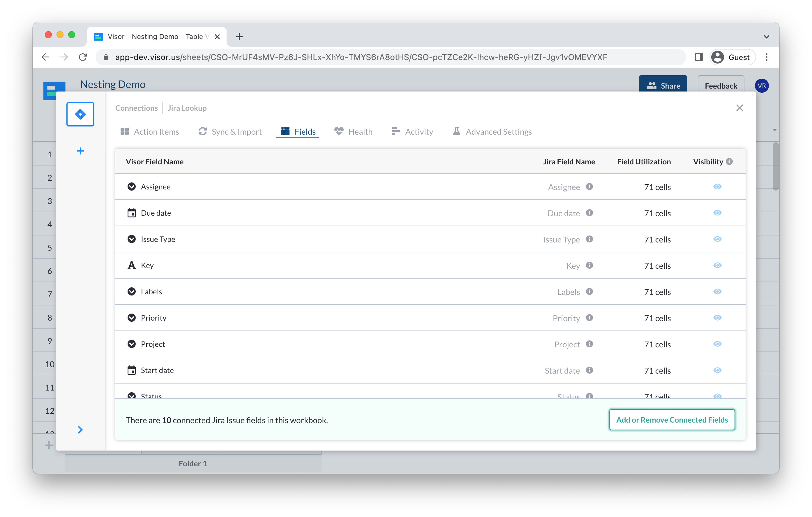This screenshot has height=517, width=812.
Task: Click the dropdown type icon for Issue Type
Action: click(x=132, y=239)
